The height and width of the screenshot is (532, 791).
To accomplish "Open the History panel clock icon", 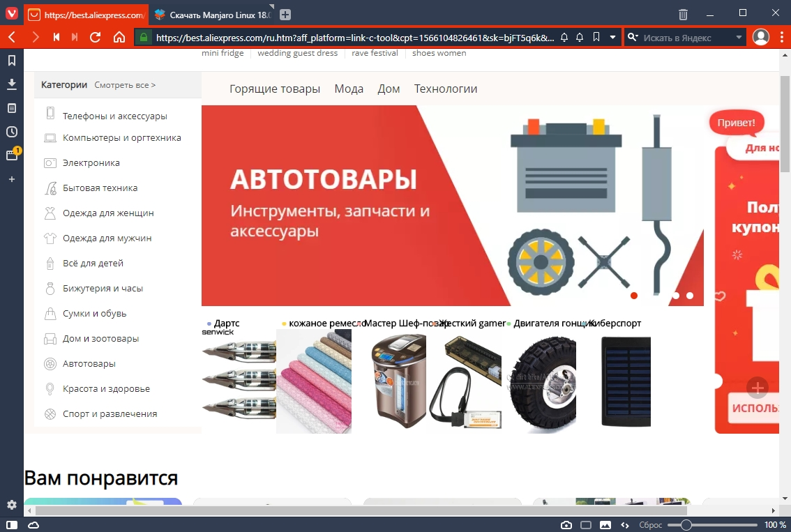I will pyautogui.click(x=12, y=132).
